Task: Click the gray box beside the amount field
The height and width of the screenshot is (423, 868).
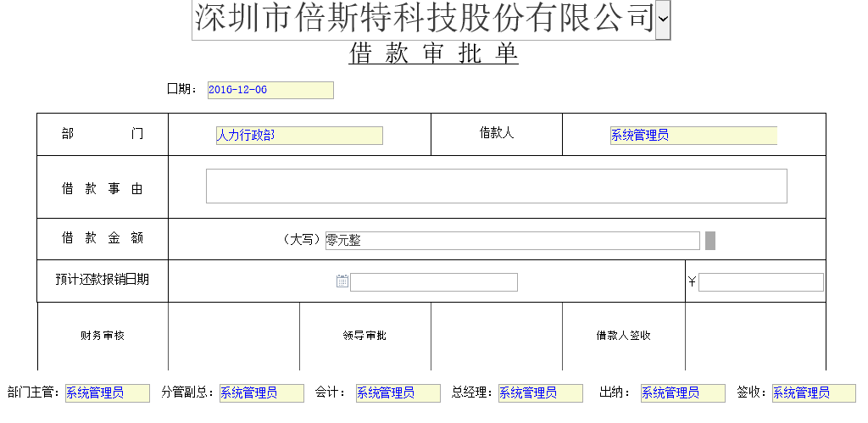Action: coord(710,241)
